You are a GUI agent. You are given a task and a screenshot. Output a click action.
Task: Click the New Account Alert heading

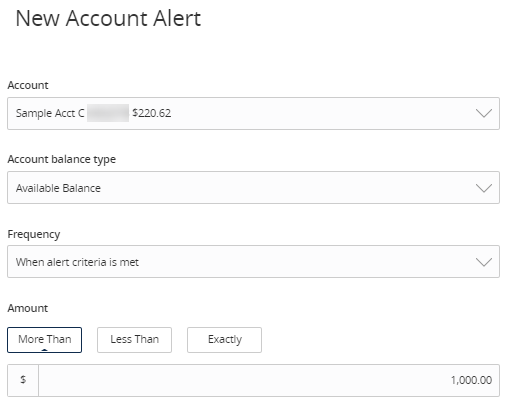pos(108,18)
